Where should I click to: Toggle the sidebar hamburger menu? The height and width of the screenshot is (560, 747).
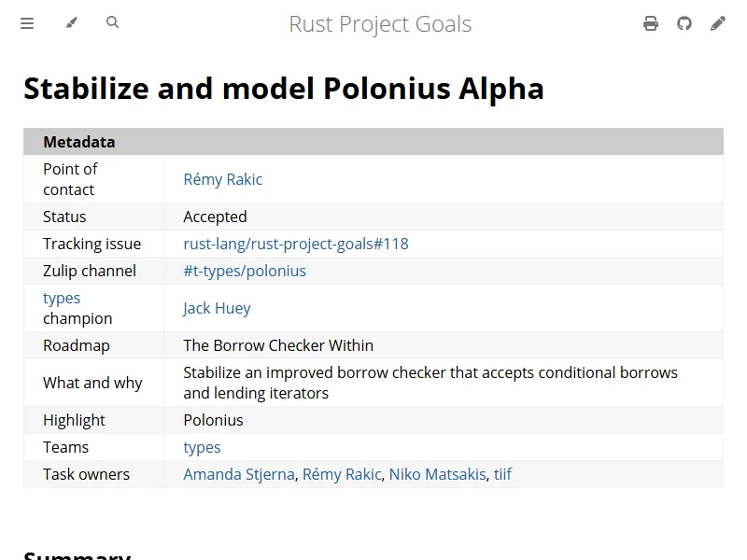(27, 22)
